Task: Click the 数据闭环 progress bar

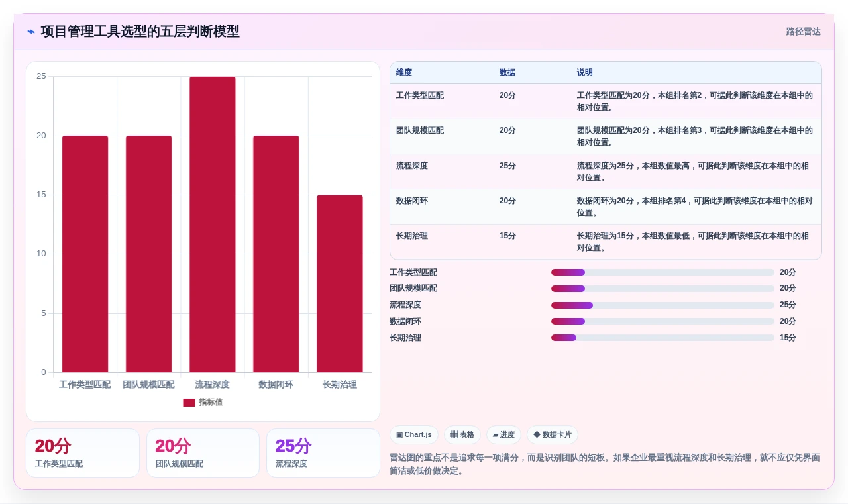Action: [662, 321]
